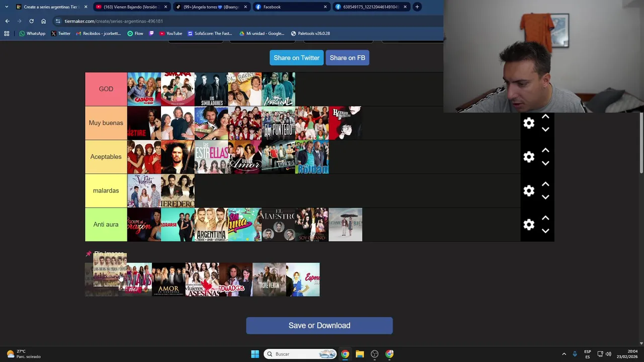644x362 pixels.
Task: Select the Amor en Custodia thumbnail
Action: tap(169, 280)
